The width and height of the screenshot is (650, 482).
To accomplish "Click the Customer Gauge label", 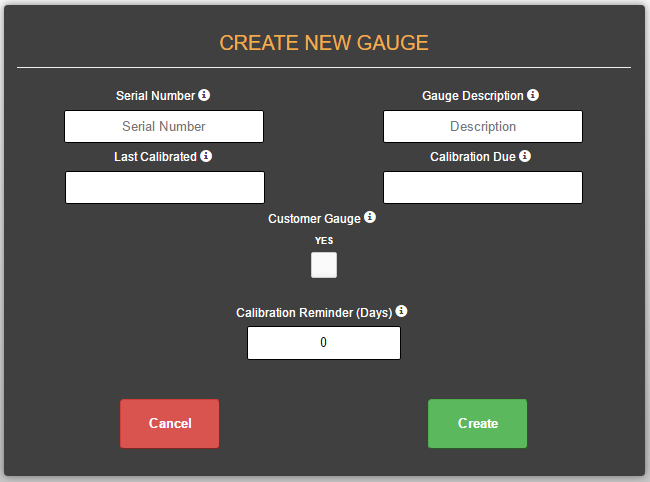I will (314, 218).
